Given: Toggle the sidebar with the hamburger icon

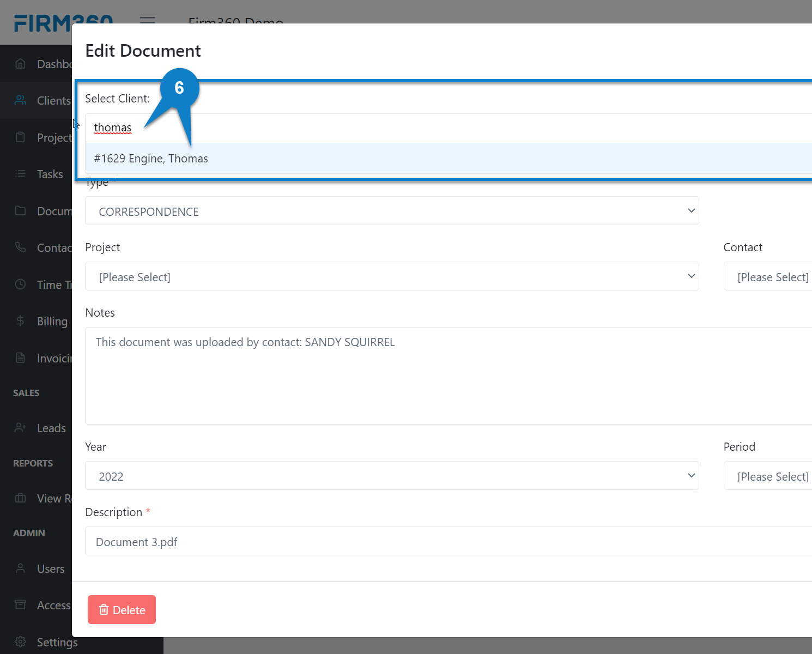Looking at the screenshot, I should (x=147, y=21).
